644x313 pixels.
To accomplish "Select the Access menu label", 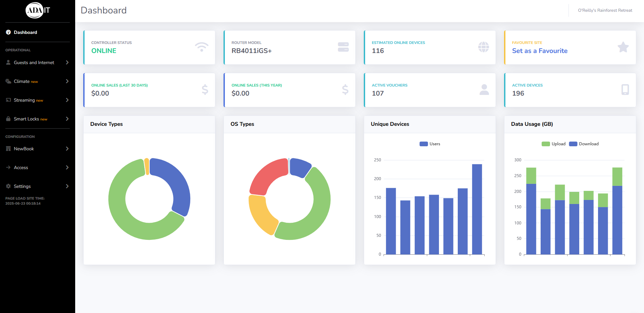I will [x=21, y=167].
